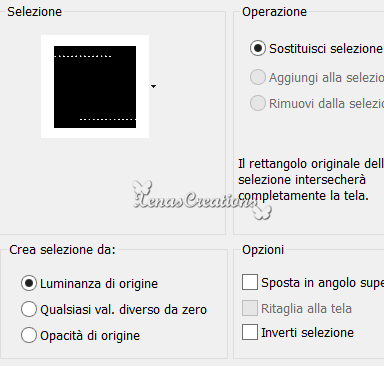384x366 pixels.
Task: Click the upper-left butterfly watermark icon
Action: [143, 188]
